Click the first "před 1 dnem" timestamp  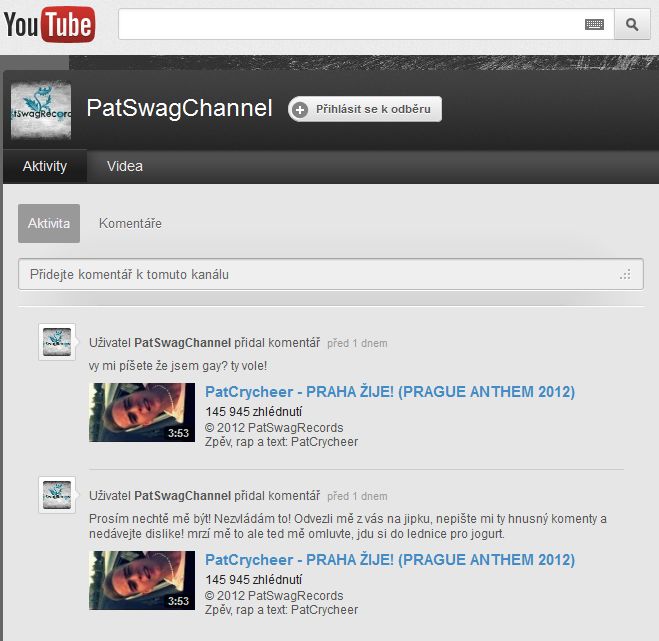tap(357, 343)
